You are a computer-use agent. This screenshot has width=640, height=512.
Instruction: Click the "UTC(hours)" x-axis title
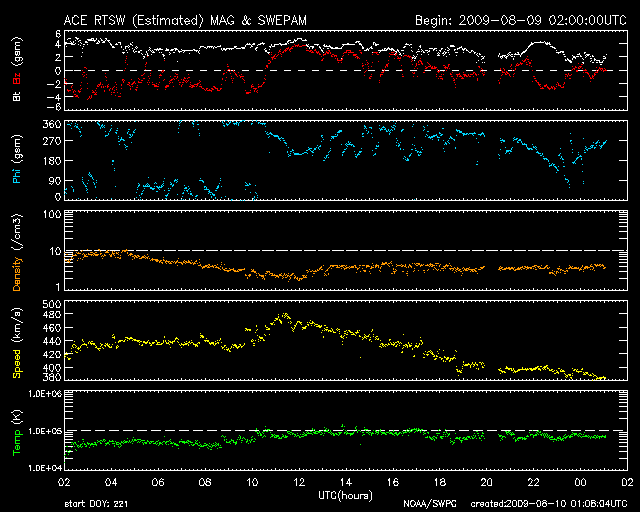point(346,496)
